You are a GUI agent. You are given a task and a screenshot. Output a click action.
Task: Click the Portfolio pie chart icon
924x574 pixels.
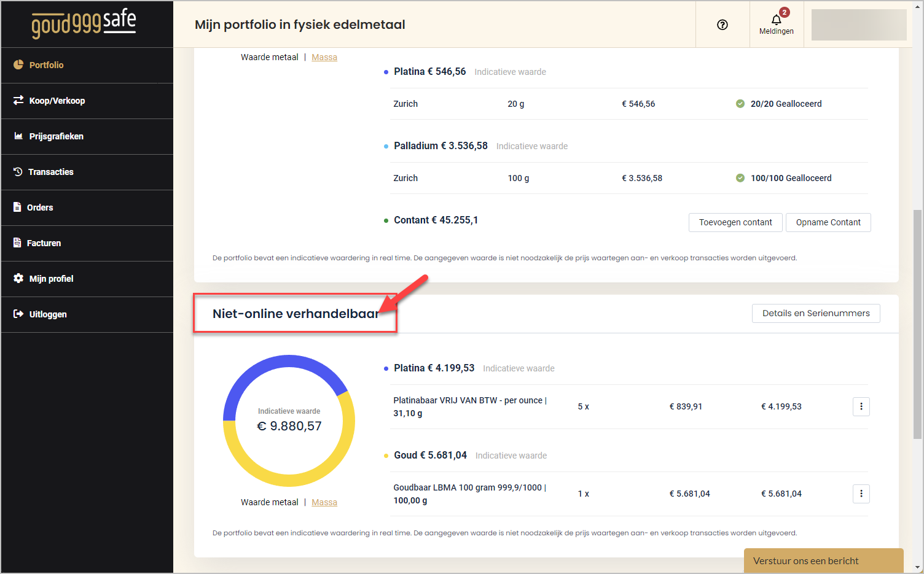coord(18,64)
